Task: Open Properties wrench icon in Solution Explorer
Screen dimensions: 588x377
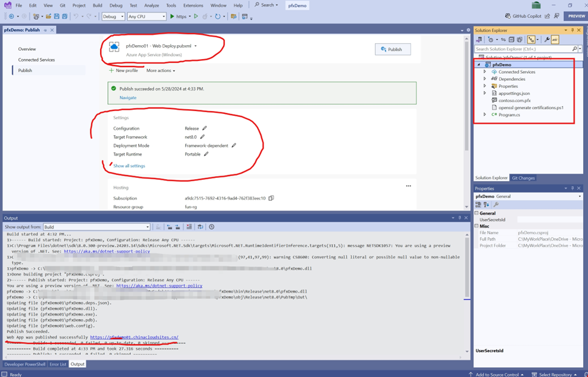Action: (546, 40)
